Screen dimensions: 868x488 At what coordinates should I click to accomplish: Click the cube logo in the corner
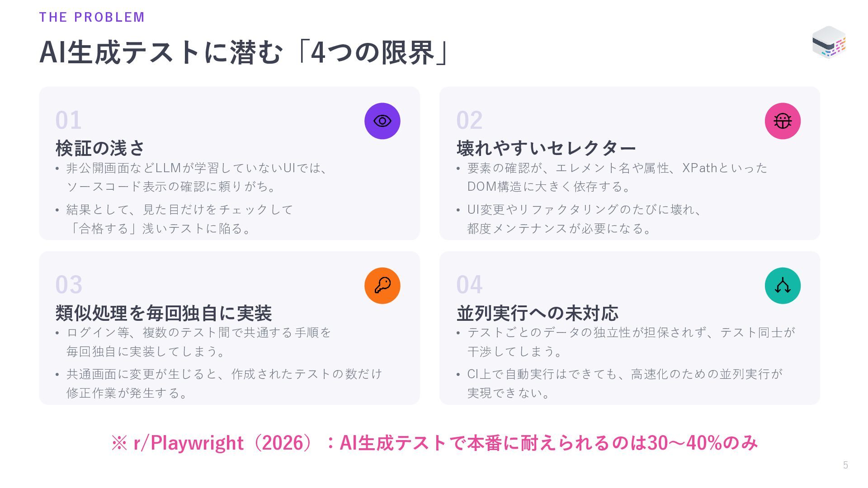click(x=829, y=42)
